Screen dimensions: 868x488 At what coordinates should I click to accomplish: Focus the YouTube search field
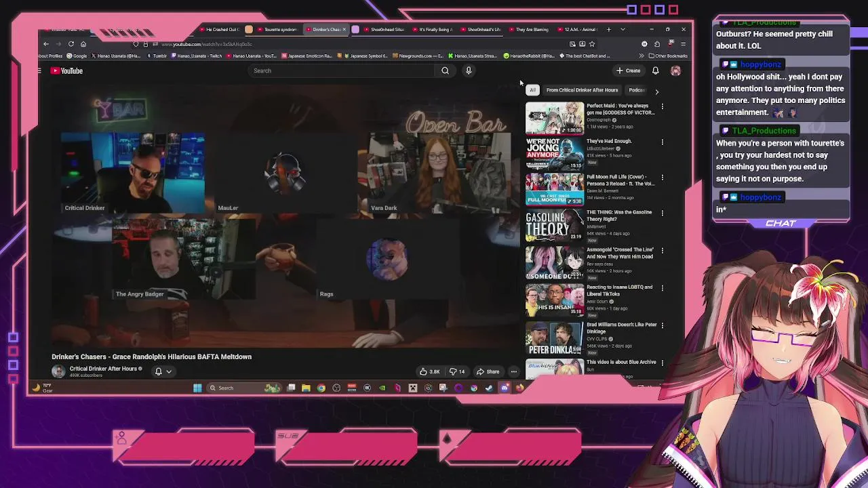pos(342,70)
